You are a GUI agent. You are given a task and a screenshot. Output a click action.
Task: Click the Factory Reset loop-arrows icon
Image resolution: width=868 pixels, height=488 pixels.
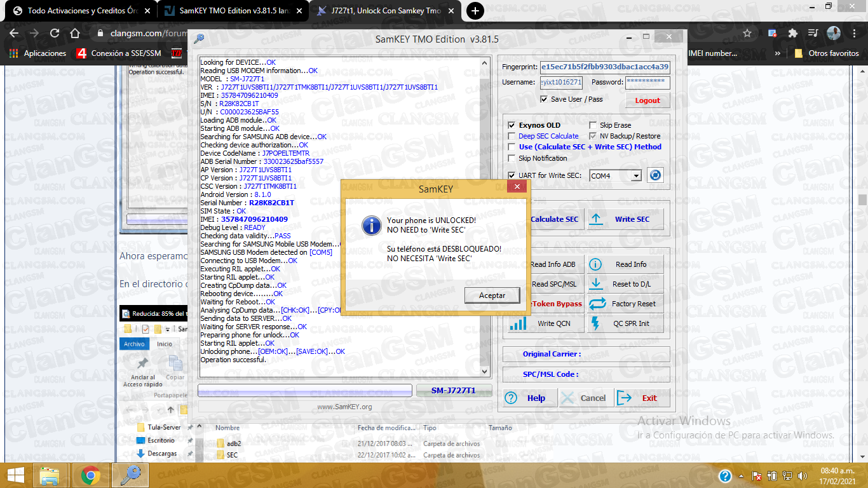[x=597, y=304]
